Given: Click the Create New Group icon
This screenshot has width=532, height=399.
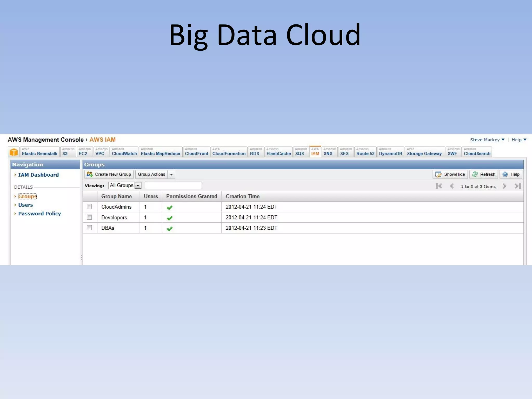Looking at the screenshot, I should pos(90,174).
